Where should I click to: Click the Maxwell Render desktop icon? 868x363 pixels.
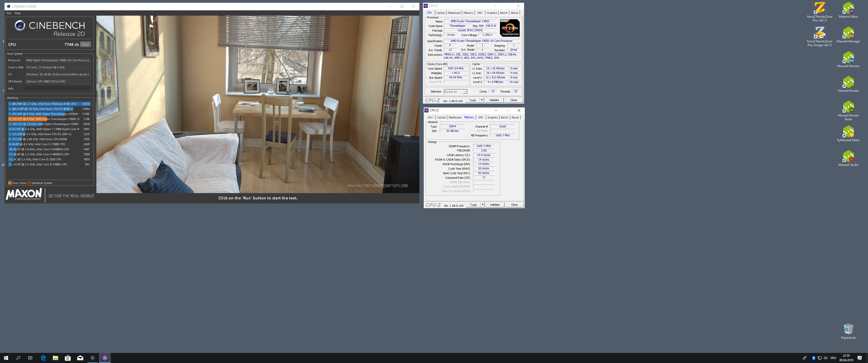click(848, 84)
